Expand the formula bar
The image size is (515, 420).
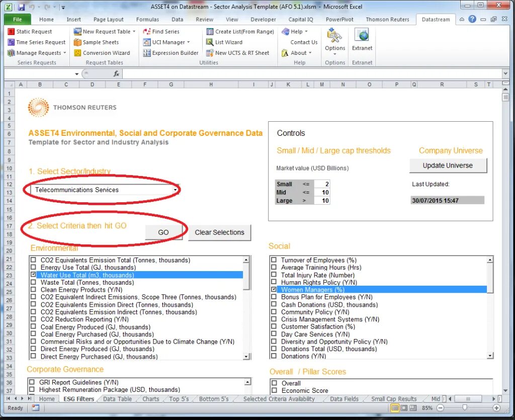[x=505, y=73]
